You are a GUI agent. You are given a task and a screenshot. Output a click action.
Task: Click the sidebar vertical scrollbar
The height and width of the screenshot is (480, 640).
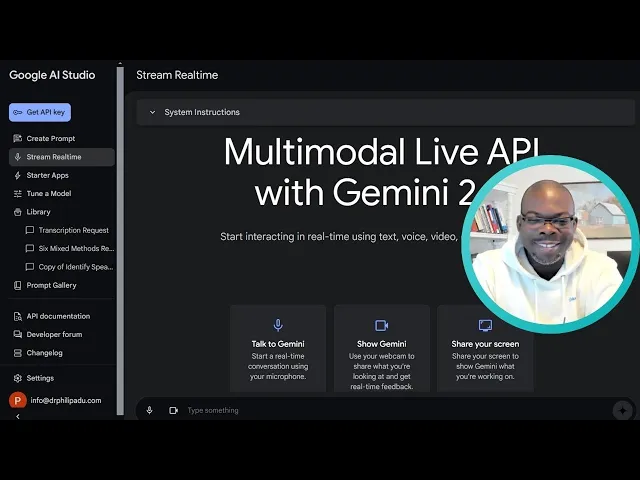(120, 241)
